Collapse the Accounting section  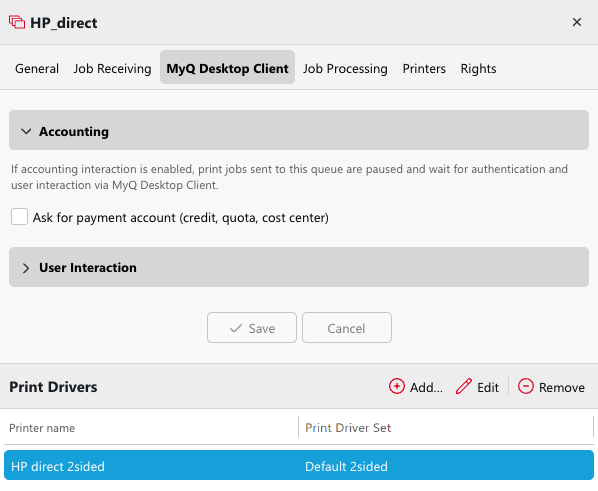(299, 130)
